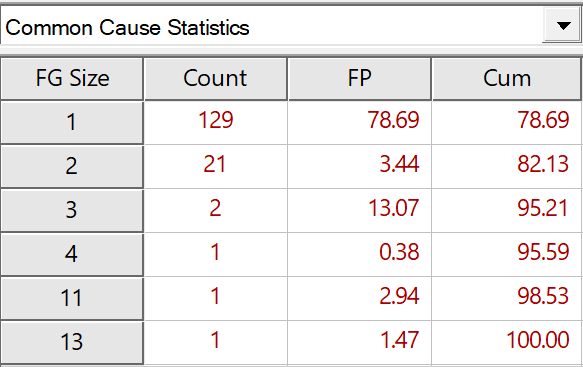This screenshot has width=583, height=367.
Task: Select row header for FG Size 11
Action: point(72,298)
